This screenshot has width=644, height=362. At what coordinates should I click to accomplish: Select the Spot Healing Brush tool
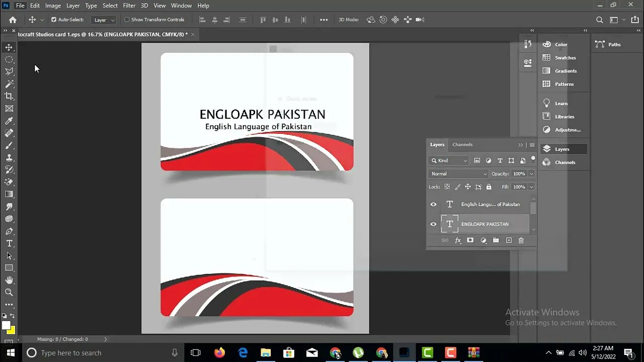[9, 133]
